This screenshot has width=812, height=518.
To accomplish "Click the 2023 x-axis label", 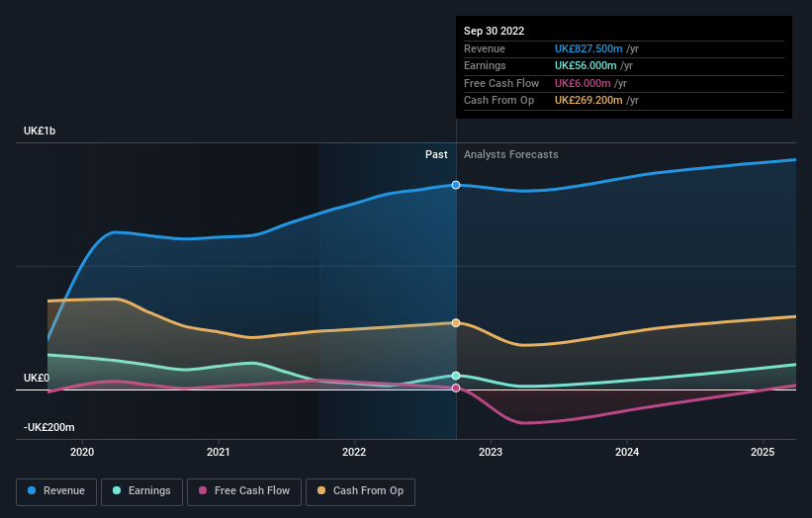I will pyautogui.click(x=491, y=452).
